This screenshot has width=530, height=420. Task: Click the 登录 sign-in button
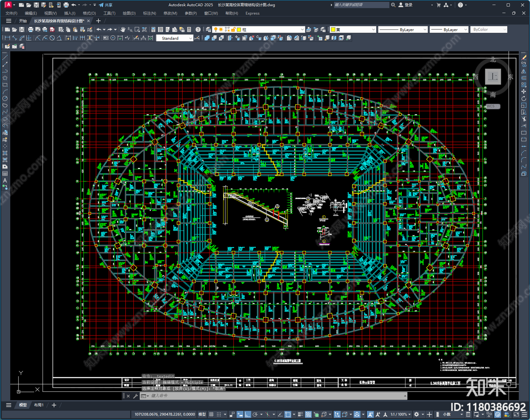pos(405,5)
